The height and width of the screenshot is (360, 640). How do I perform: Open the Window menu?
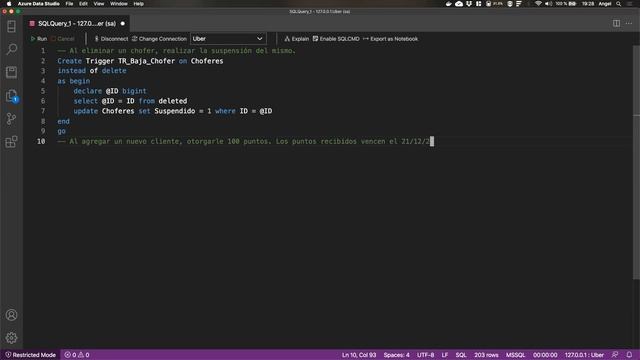pyautogui.click(x=119, y=4)
